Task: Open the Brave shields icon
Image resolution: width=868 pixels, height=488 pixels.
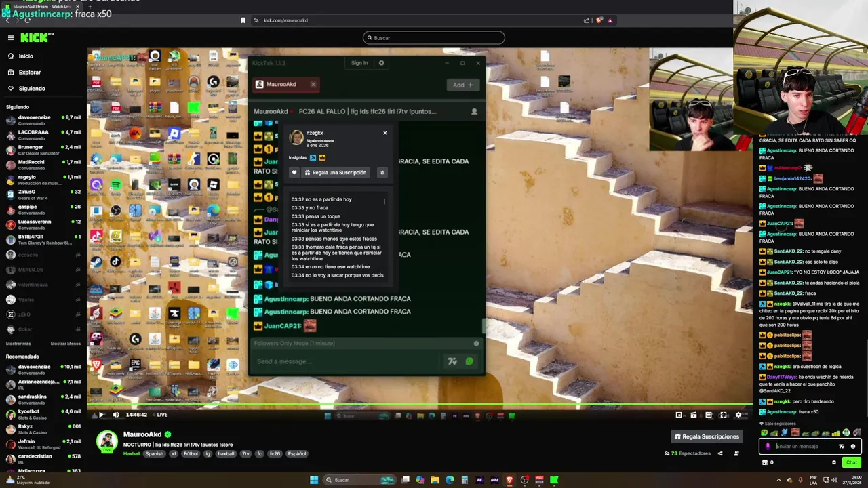Action: coord(599,20)
